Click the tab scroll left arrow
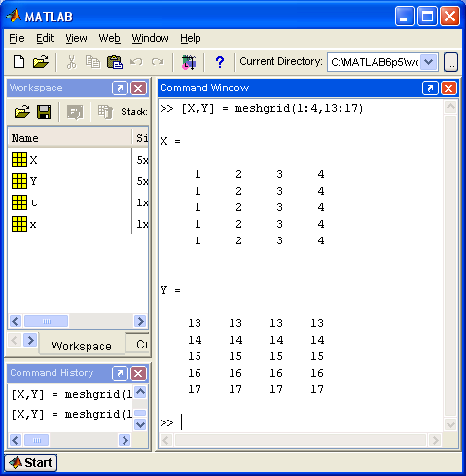 14,340
